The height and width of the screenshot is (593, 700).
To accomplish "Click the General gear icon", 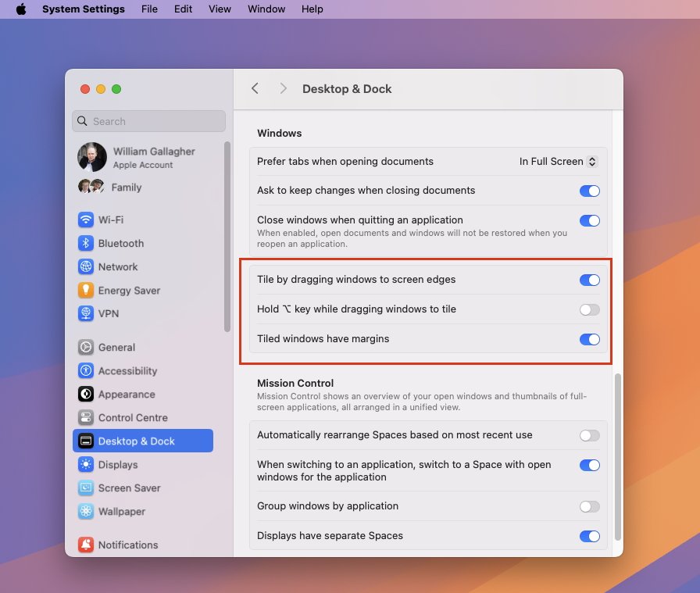I will coord(86,348).
